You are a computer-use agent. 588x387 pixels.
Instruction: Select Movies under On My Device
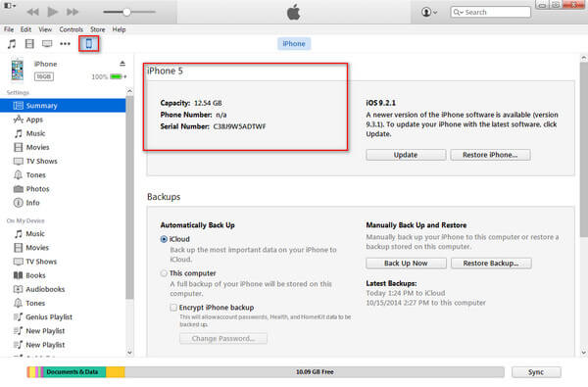click(x=63, y=248)
